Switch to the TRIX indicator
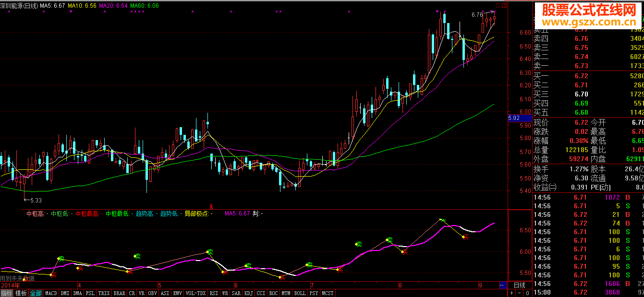The image size is (644, 297). [x=104, y=293]
